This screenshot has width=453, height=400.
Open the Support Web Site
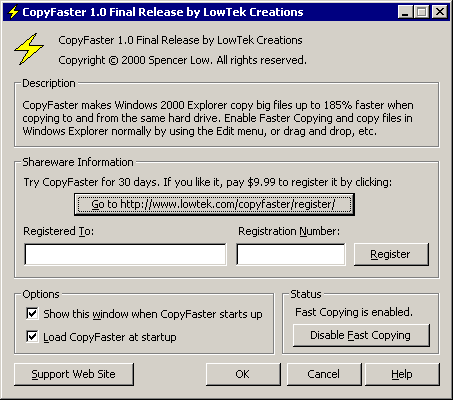pos(74,374)
